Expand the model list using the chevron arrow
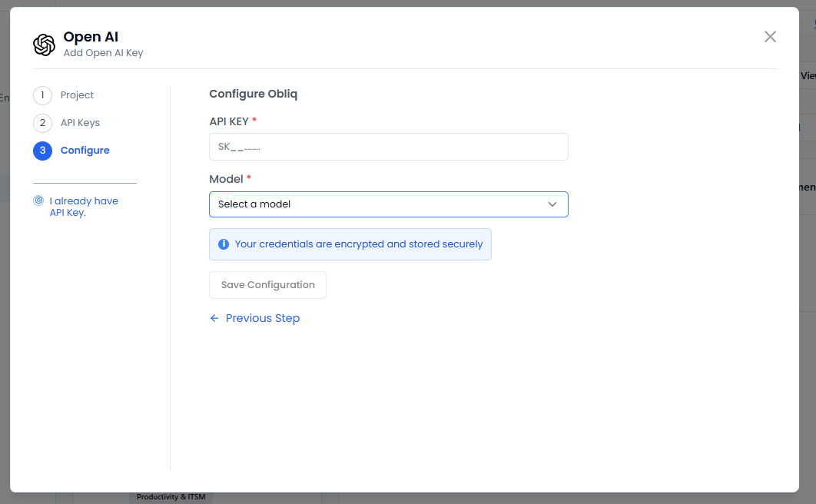Screen dimensions: 816x504 click(x=552, y=204)
